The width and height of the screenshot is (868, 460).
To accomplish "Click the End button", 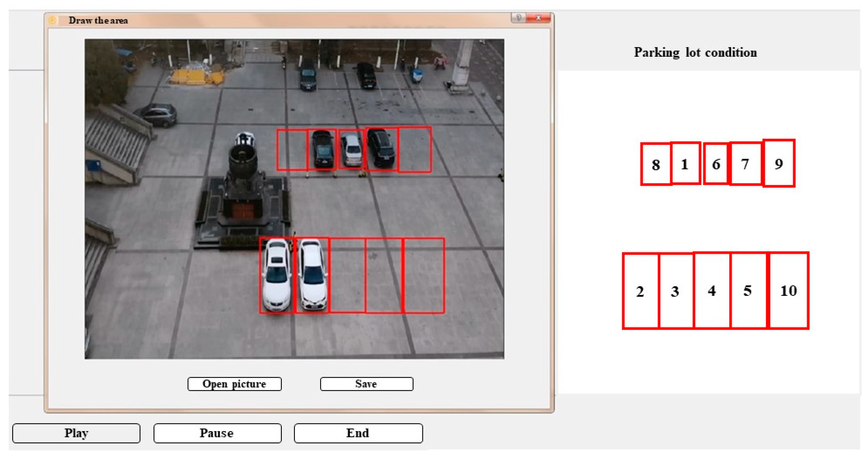I will tap(358, 433).
